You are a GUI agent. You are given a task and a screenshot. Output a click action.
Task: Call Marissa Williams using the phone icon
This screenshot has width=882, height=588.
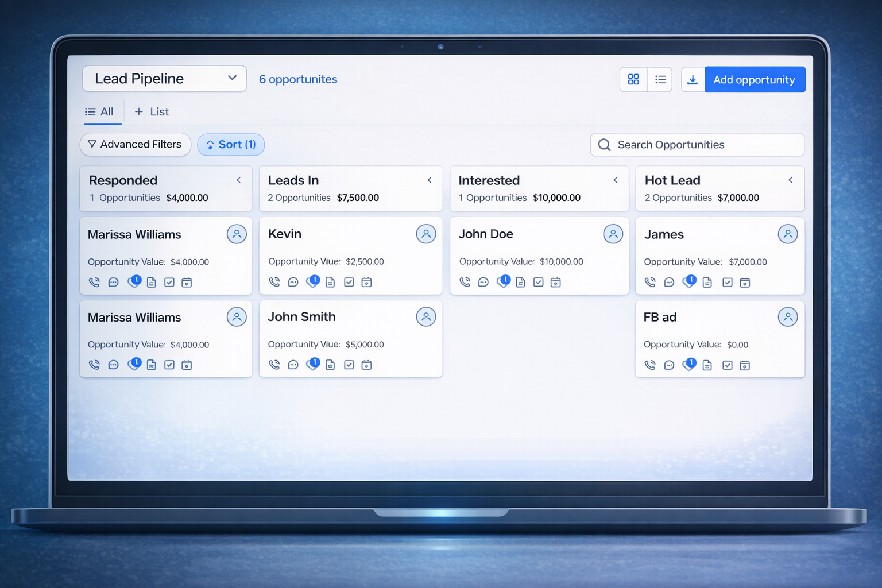click(94, 282)
